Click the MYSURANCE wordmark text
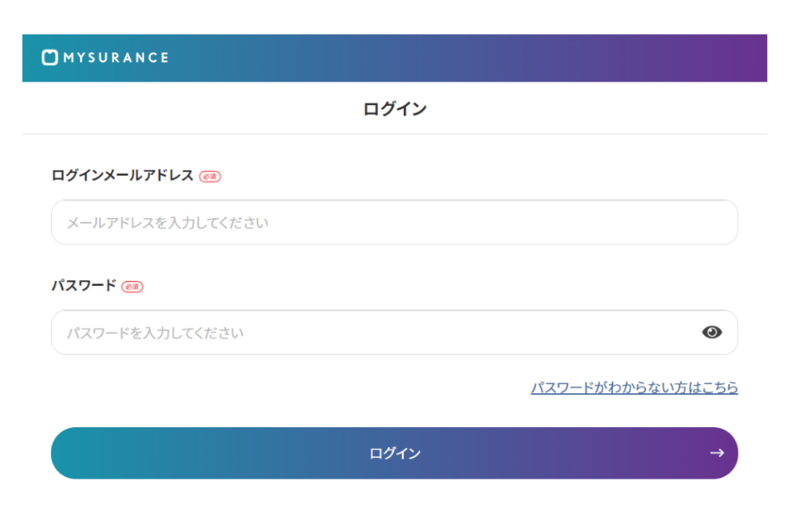This screenshot has width=809, height=532. 115,58
